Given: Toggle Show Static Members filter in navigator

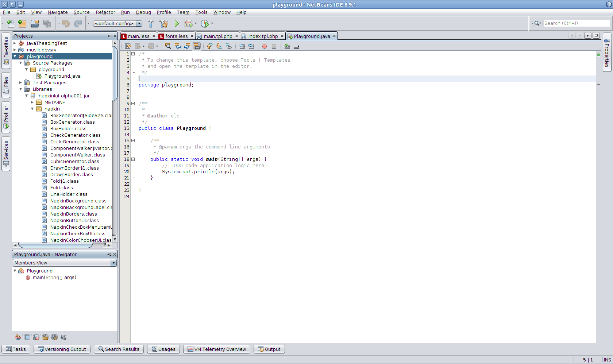Looking at the screenshot, I should click(x=36, y=337).
